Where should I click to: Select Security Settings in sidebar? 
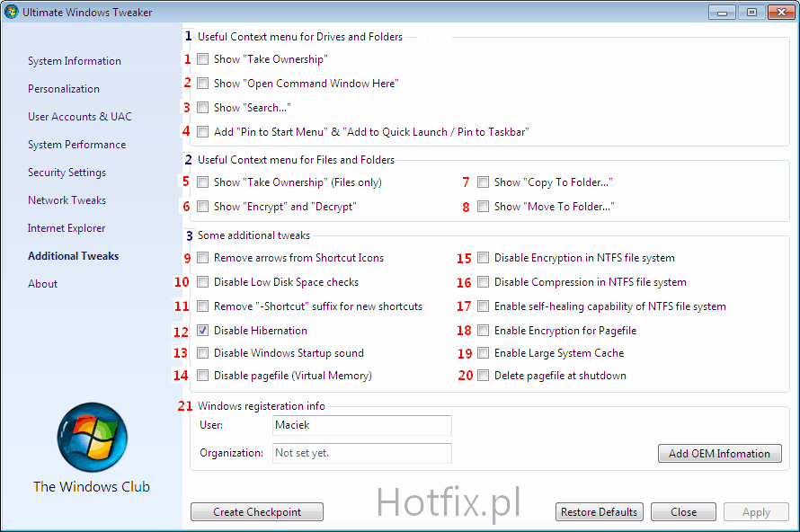point(67,173)
